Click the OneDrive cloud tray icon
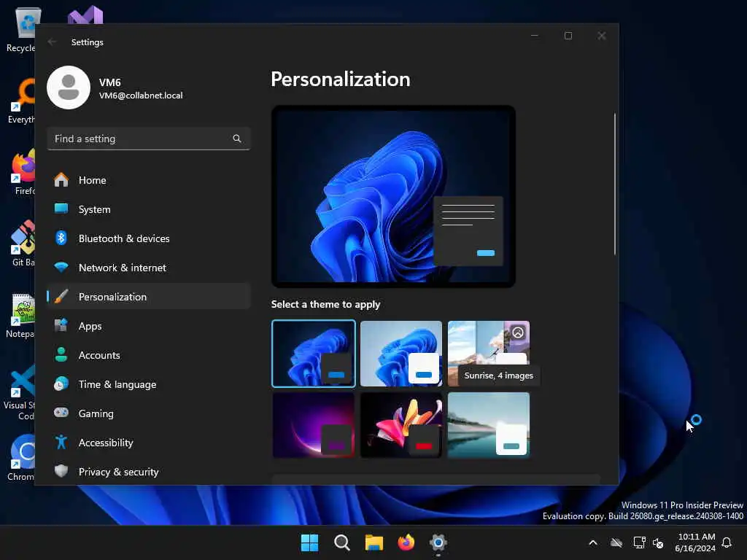The image size is (747, 560). pyautogui.click(x=616, y=542)
